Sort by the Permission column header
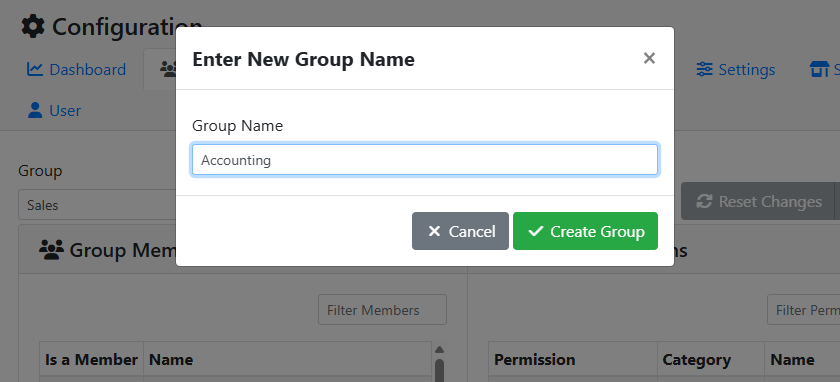 click(x=573, y=359)
